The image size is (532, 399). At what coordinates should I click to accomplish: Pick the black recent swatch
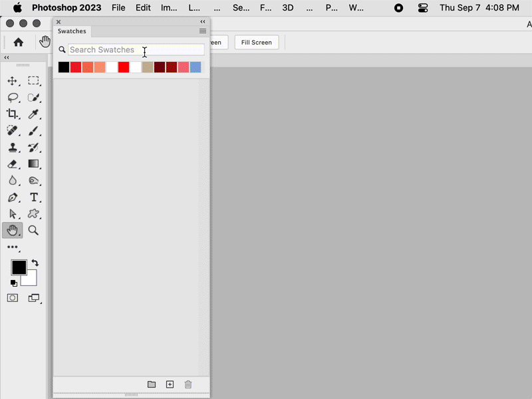pyautogui.click(x=64, y=67)
